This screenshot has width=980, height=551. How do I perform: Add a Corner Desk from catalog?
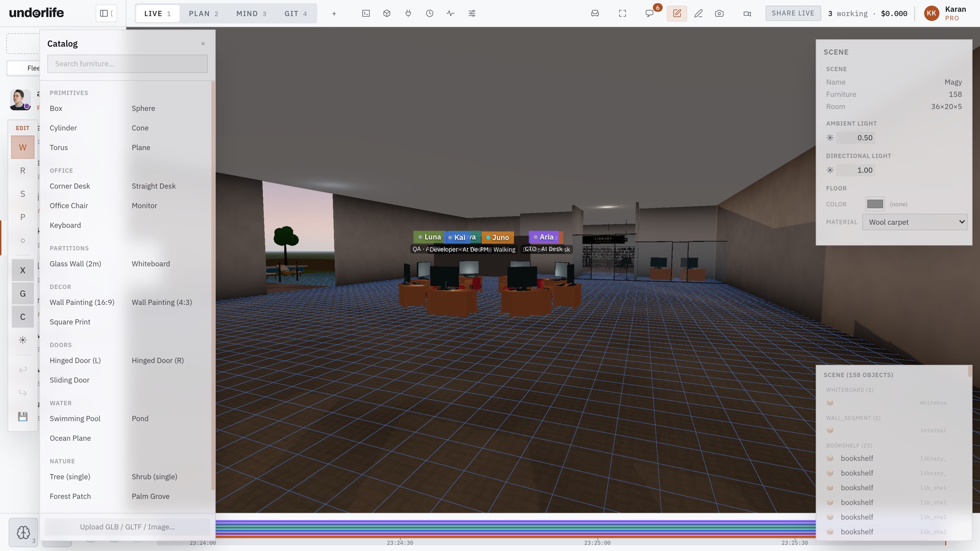click(70, 186)
